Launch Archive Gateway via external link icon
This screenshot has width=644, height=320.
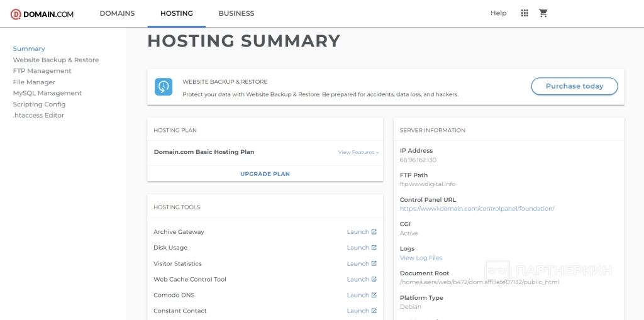coord(374,232)
